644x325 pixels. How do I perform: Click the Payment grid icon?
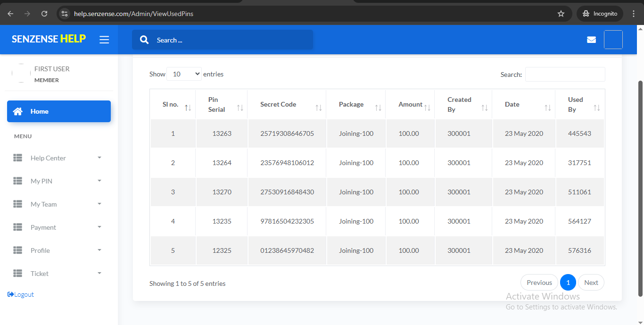18,227
